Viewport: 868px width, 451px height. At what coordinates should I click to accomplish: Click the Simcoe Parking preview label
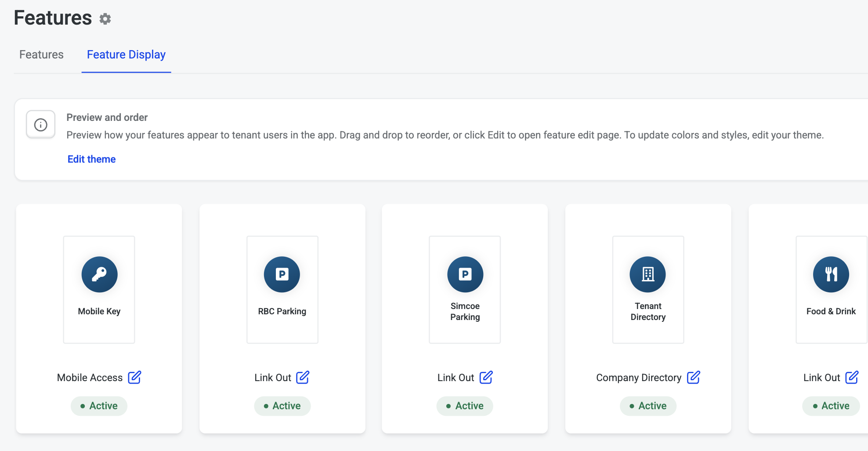coord(465,311)
